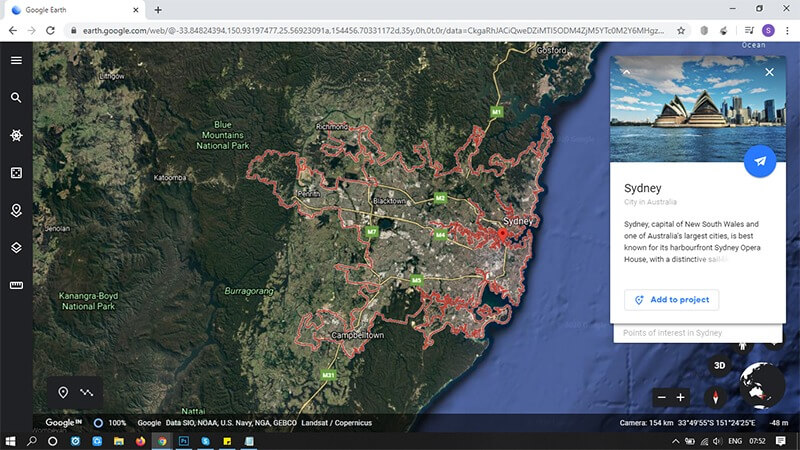This screenshot has width=800, height=450.
Task: Bookmark this page with star icon
Action: click(681, 31)
